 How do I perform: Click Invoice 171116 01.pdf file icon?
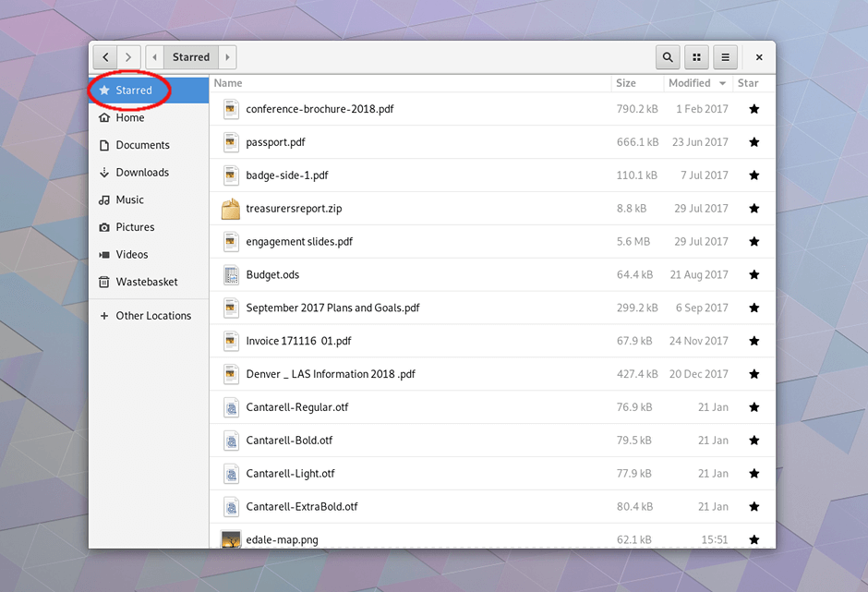pos(231,341)
